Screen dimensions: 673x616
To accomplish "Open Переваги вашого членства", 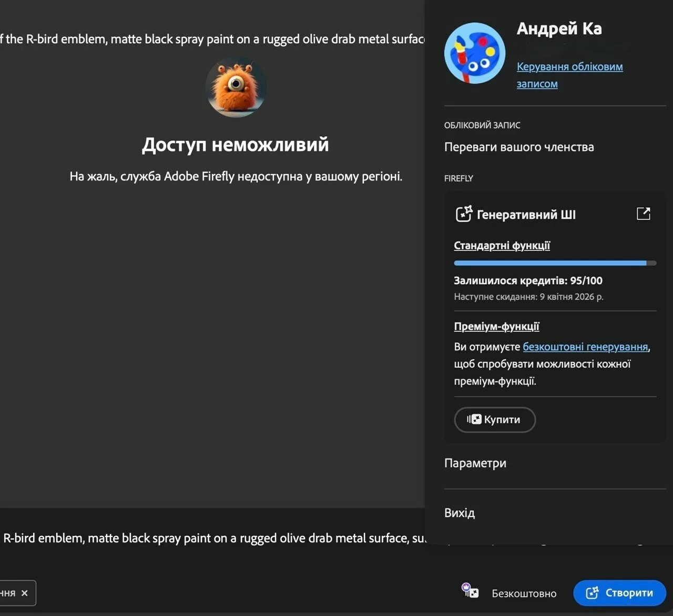I will 519,147.
